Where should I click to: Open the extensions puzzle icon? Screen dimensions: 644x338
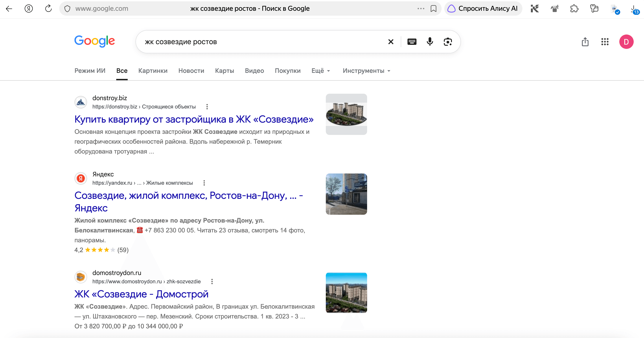click(x=574, y=9)
